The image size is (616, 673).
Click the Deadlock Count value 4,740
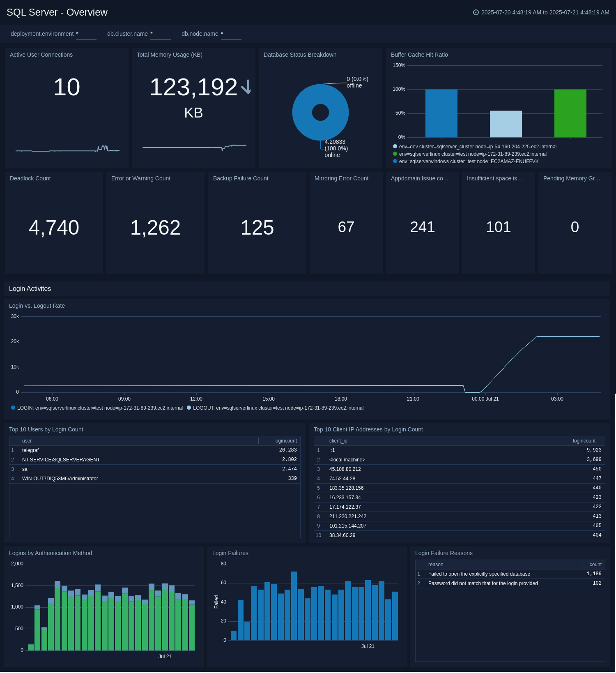(54, 228)
